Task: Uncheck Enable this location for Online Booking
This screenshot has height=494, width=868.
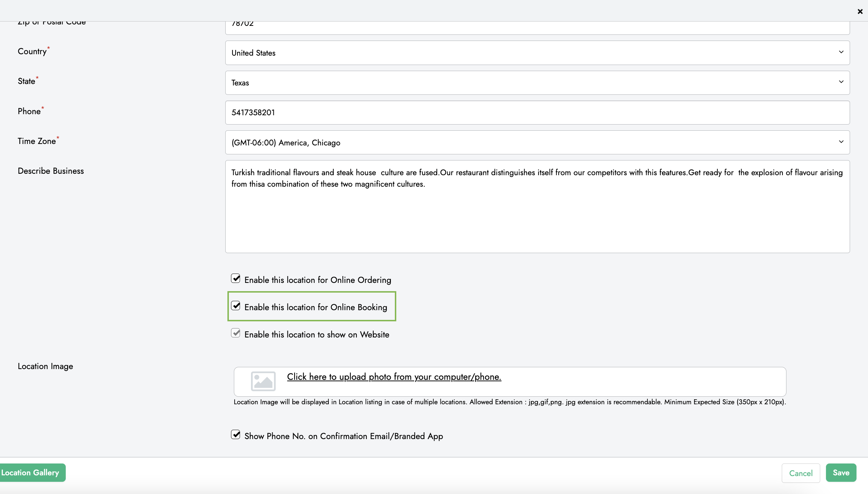Action: tap(236, 306)
